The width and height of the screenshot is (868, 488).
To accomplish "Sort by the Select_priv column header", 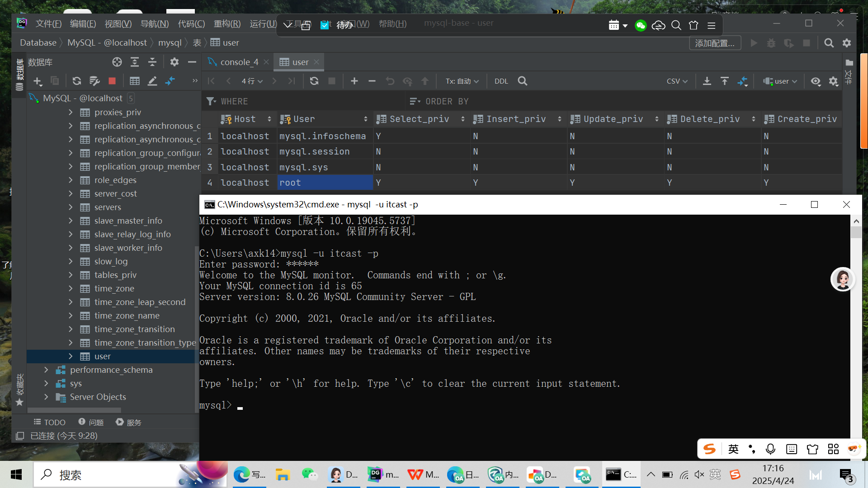I will point(419,119).
